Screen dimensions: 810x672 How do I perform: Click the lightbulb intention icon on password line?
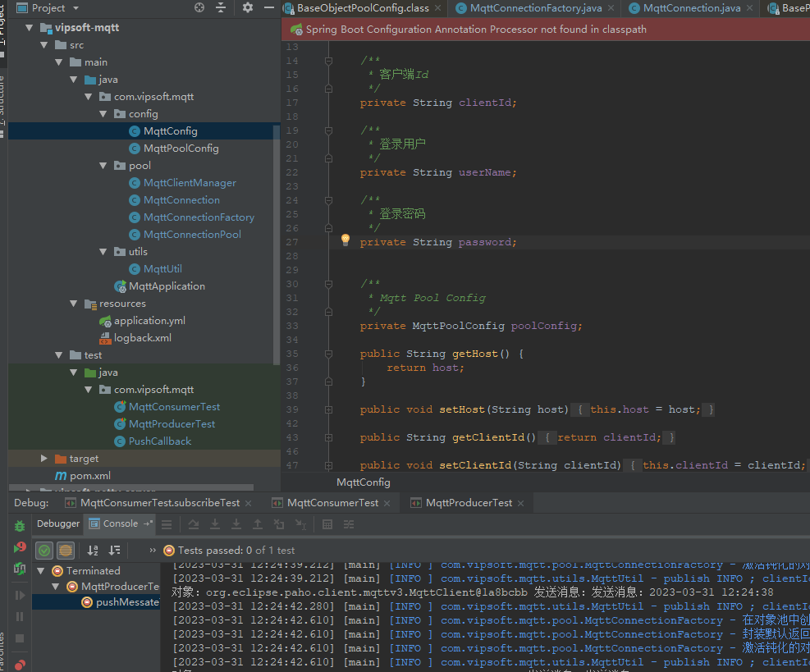point(344,240)
